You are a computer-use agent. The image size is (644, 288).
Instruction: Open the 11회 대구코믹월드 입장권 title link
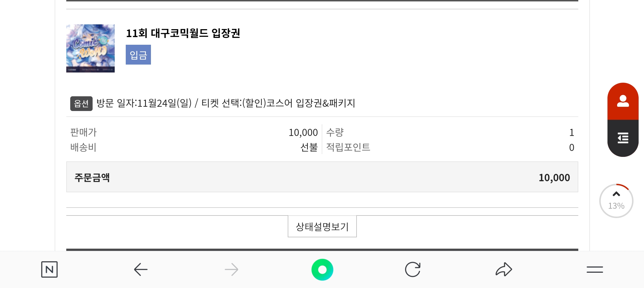click(x=183, y=33)
